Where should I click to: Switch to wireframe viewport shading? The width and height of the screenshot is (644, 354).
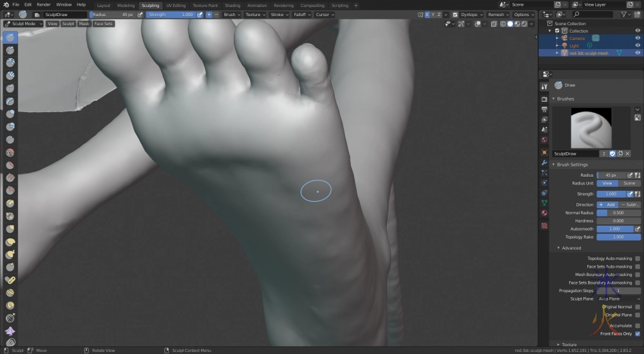coord(502,24)
